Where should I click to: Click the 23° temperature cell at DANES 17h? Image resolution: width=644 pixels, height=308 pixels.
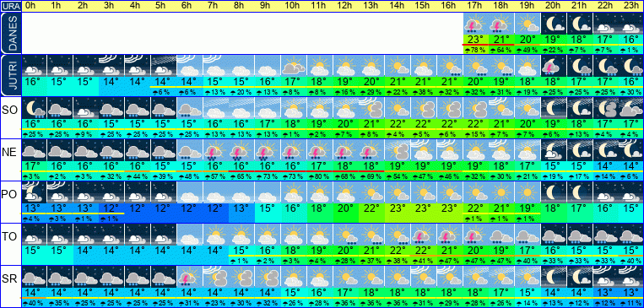click(475, 40)
